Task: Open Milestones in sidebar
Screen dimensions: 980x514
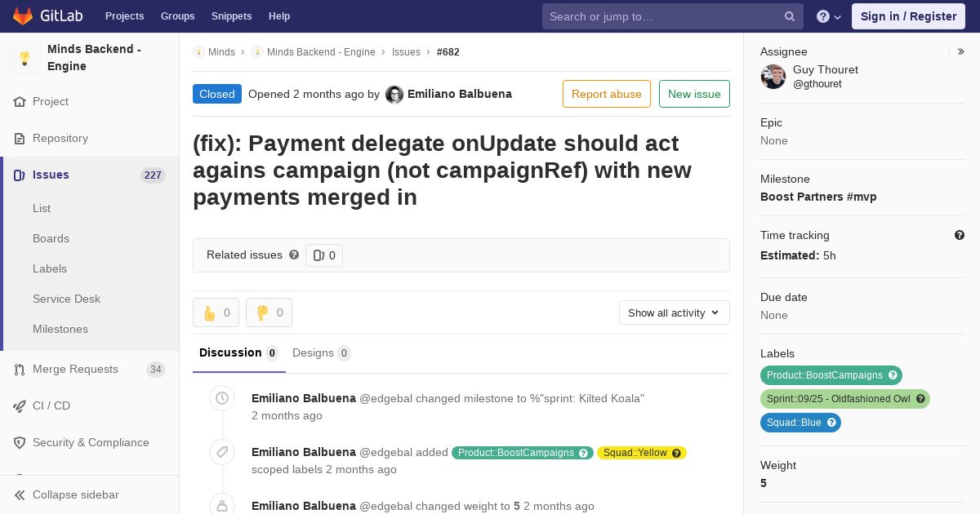Action: (x=60, y=330)
